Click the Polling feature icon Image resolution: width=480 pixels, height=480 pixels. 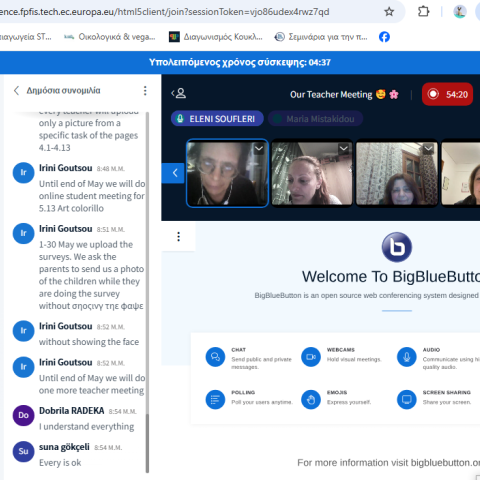(x=215, y=399)
